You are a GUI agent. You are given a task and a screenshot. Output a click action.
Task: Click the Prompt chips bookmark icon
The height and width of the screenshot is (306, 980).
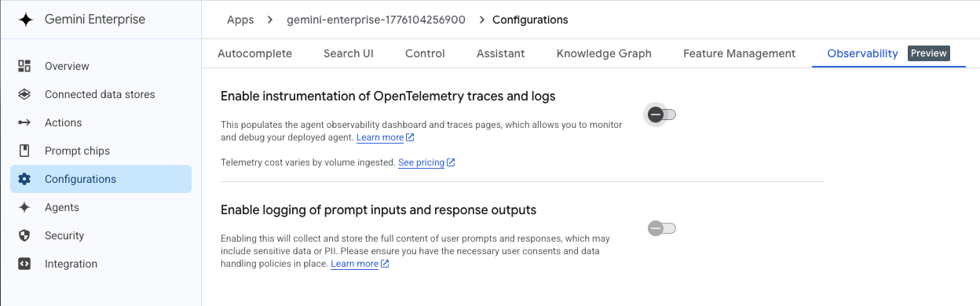click(24, 151)
